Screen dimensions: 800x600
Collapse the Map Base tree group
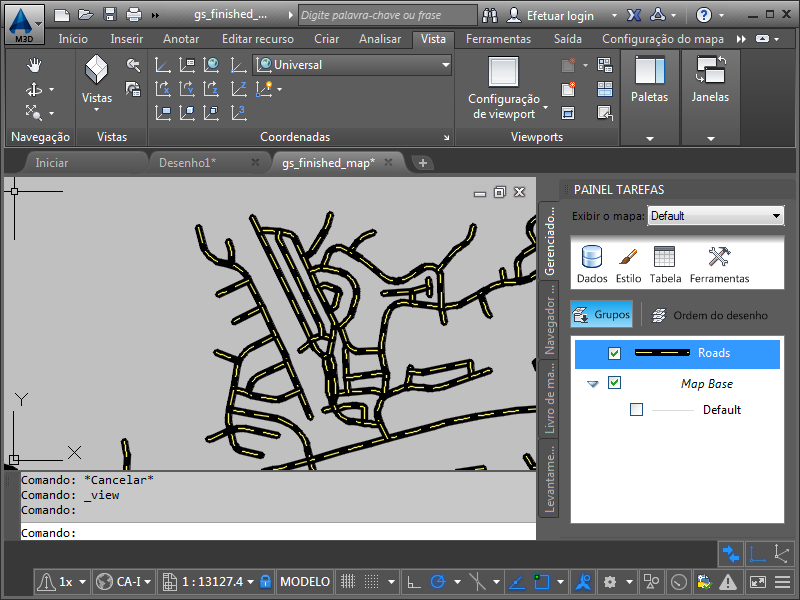point(593,384)
